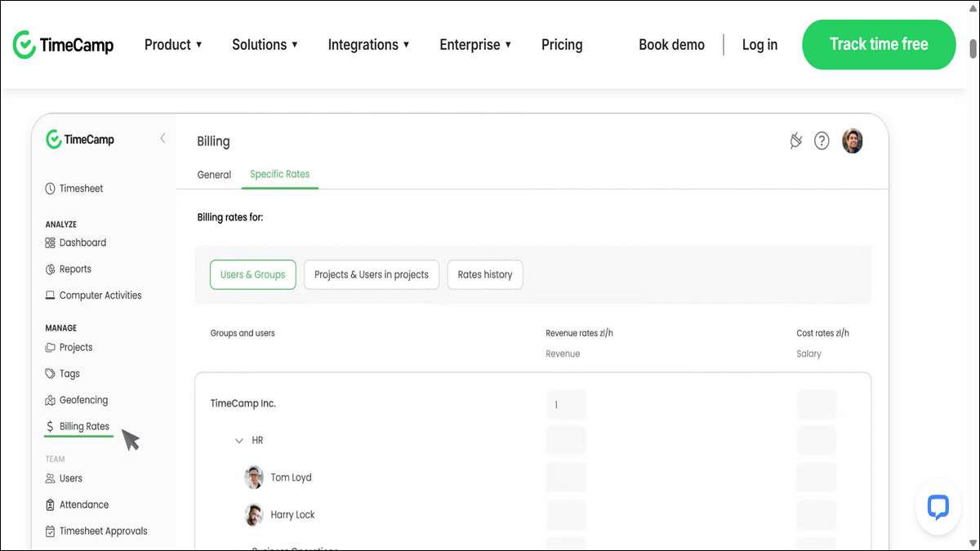The height and width of the screenshot is (551, 980).
Task: Expand the Enterprise dropdown menu
Action: click(475, 45)
